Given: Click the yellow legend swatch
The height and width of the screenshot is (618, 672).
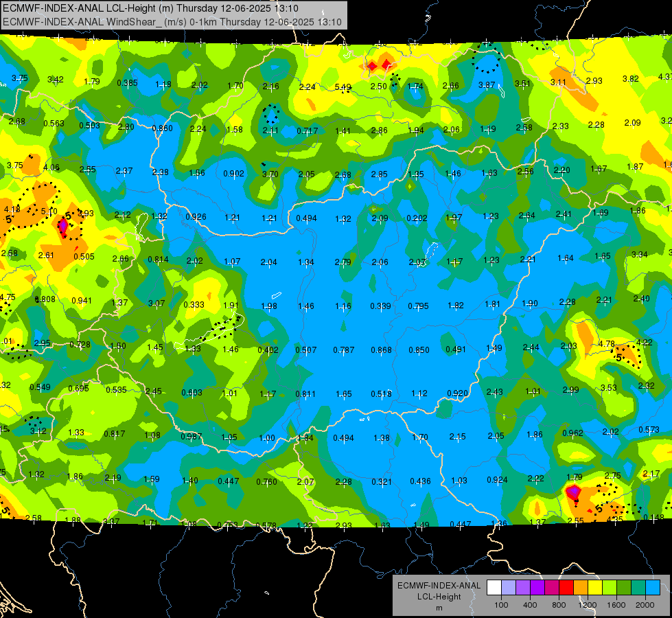Looking at the screenshot, I should click(595, 587).
